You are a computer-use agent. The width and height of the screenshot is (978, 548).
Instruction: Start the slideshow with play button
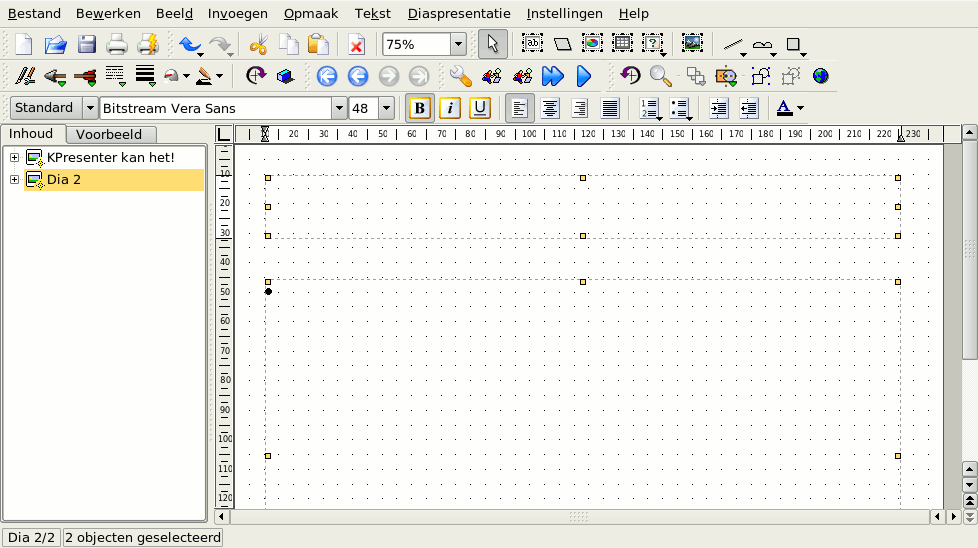tap(584, 76)
